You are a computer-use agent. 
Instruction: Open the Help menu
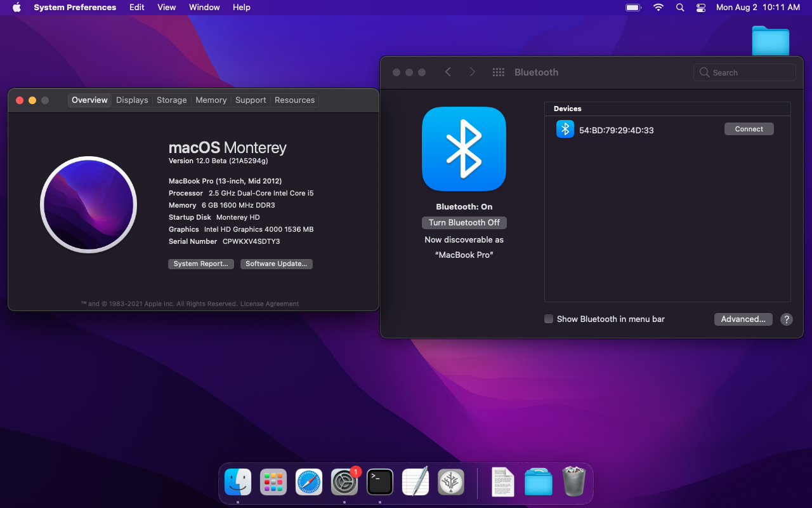point(242,8)
